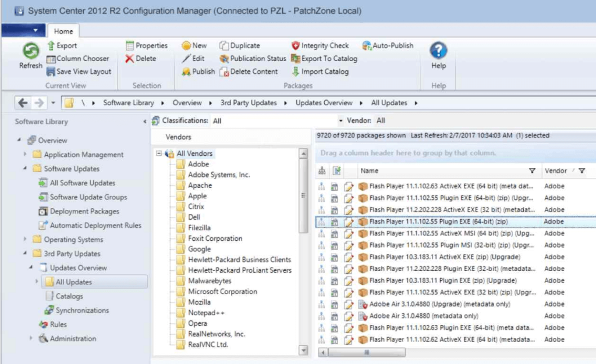Open the Name column filter funnel
The width and height of the screenshot is (596, 364).
point(533,170)
